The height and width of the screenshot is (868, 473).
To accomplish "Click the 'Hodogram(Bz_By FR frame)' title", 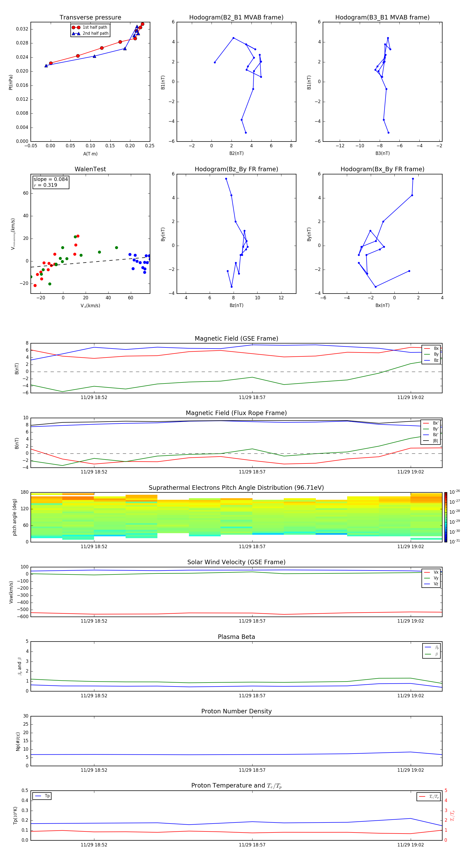I will (x=236, y=169).
